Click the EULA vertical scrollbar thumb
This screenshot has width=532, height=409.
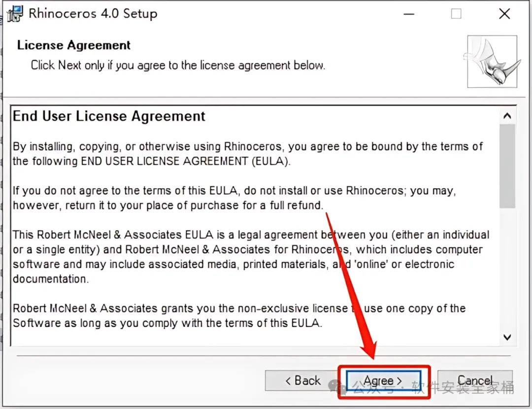click(x=507, y=165)
